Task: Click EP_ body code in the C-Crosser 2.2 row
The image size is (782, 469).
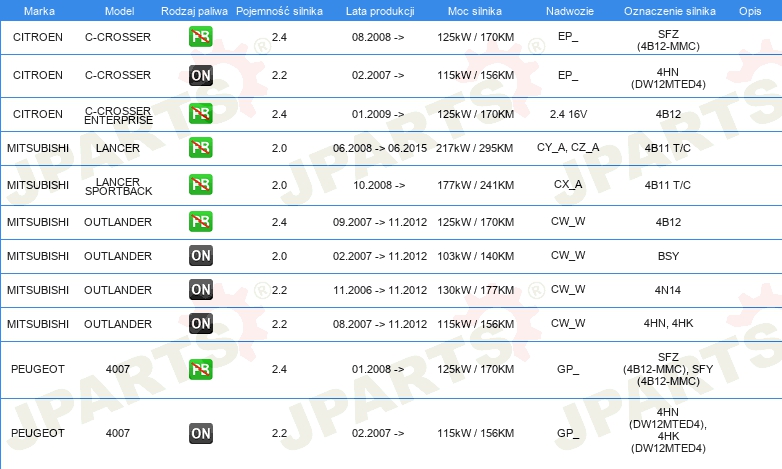Action: point(568,75)
